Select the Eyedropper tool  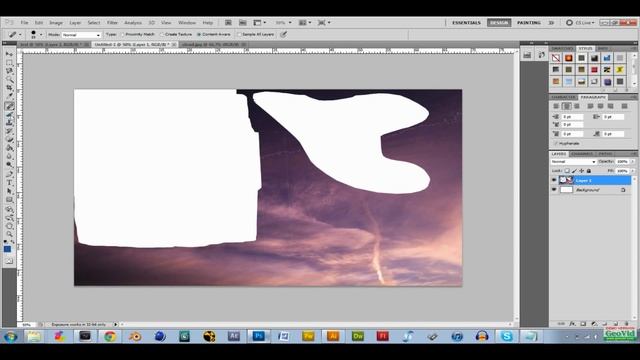[9, 97]
